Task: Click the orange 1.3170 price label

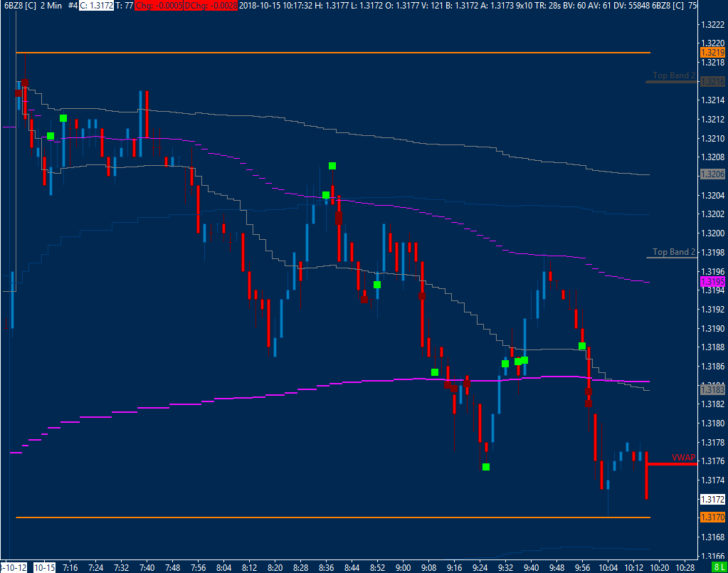Action: pyautogui.click(x=712, y=517)
